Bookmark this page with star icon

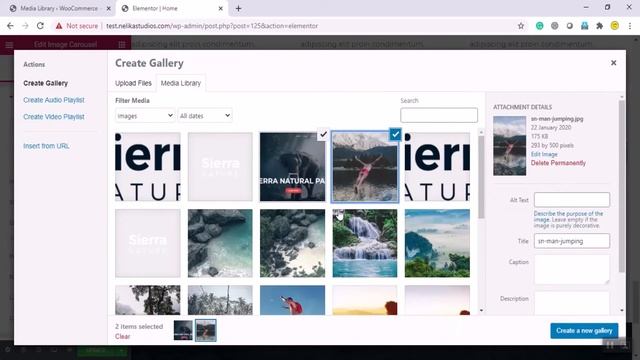click(521, 26)
